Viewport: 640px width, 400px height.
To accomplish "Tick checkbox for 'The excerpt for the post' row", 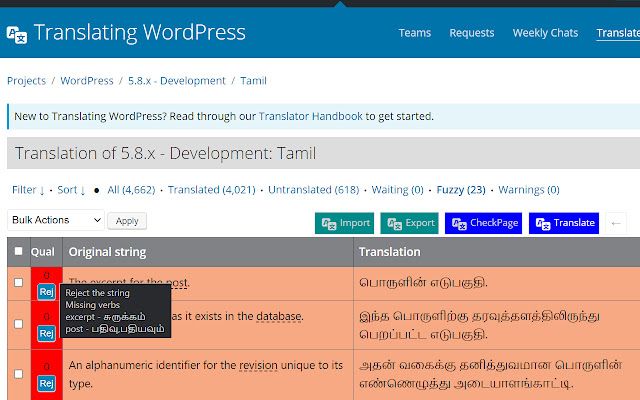I will [18, 282].
